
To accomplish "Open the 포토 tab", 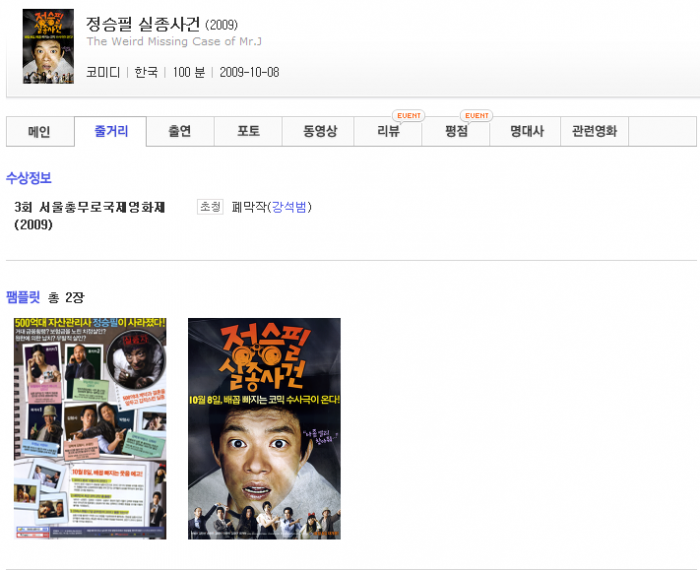I will pos(249,132).
